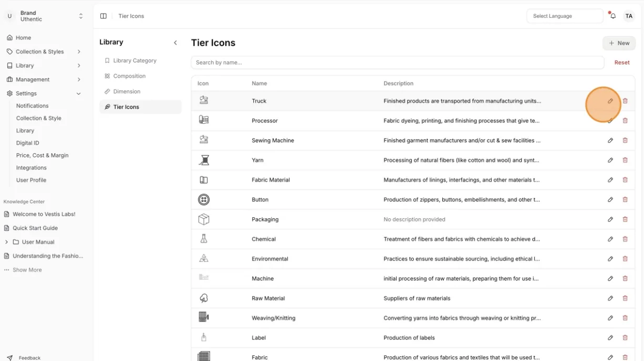Select Tier Icons in Library panel
This screenshot has height=361, width=644.
click(140, 107)
